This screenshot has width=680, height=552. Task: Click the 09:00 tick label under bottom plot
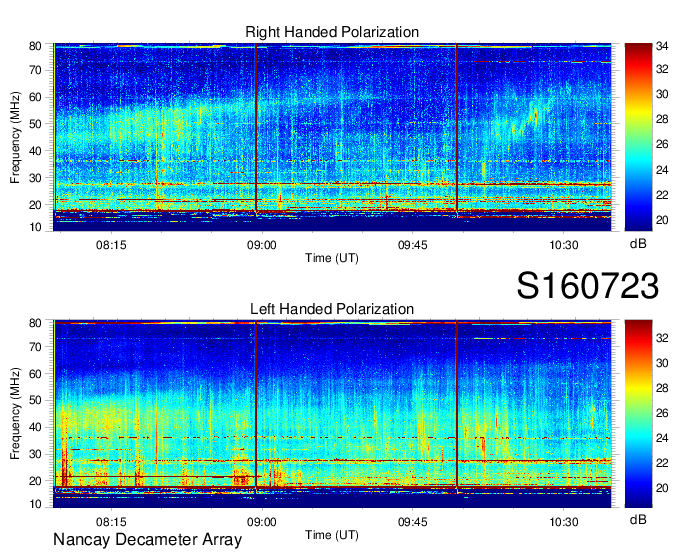point(262,522)
